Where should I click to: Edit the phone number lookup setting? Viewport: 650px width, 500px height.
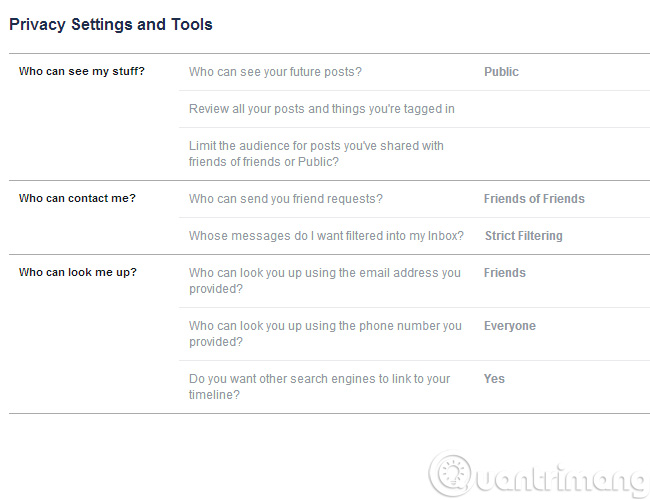coord(325,333)
